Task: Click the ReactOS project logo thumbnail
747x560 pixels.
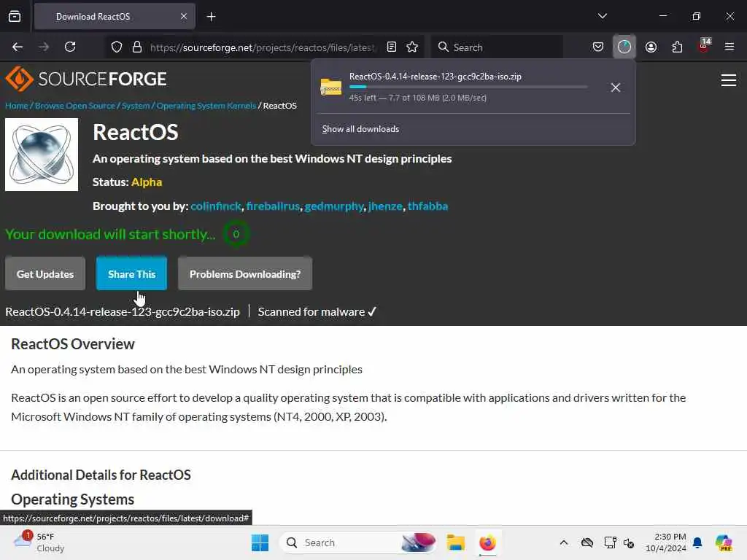Action: pos(42,155)
